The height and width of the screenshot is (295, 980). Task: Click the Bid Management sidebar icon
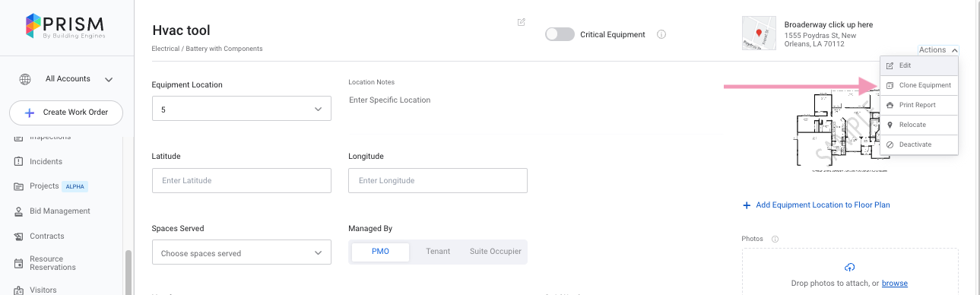19,211
